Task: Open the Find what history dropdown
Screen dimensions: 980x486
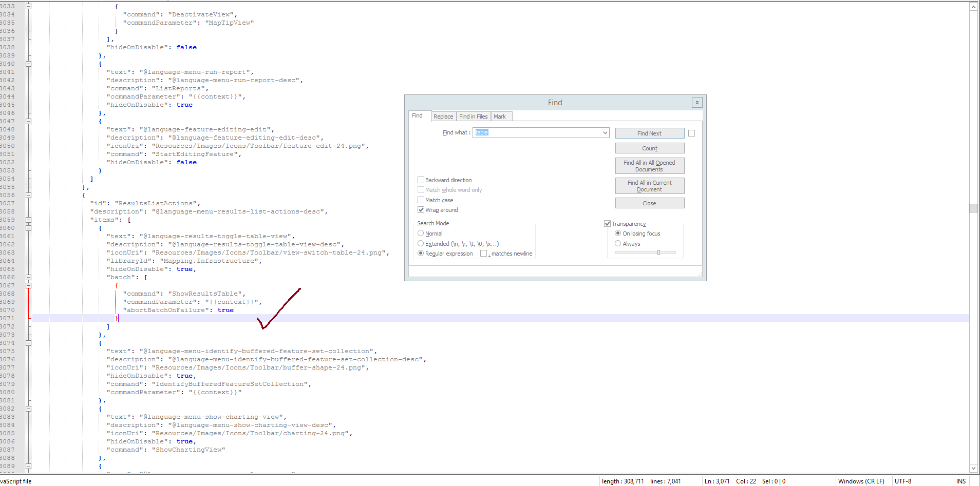Action: 605,133
